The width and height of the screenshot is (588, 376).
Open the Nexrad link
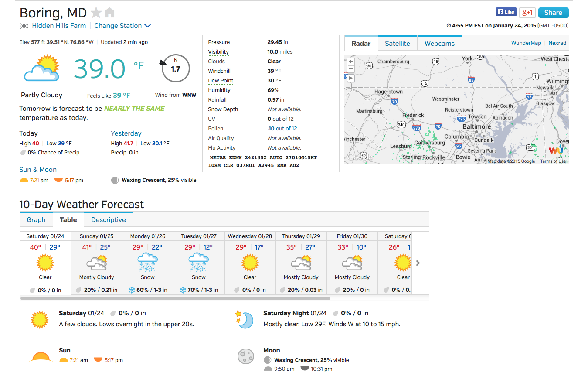557,43
